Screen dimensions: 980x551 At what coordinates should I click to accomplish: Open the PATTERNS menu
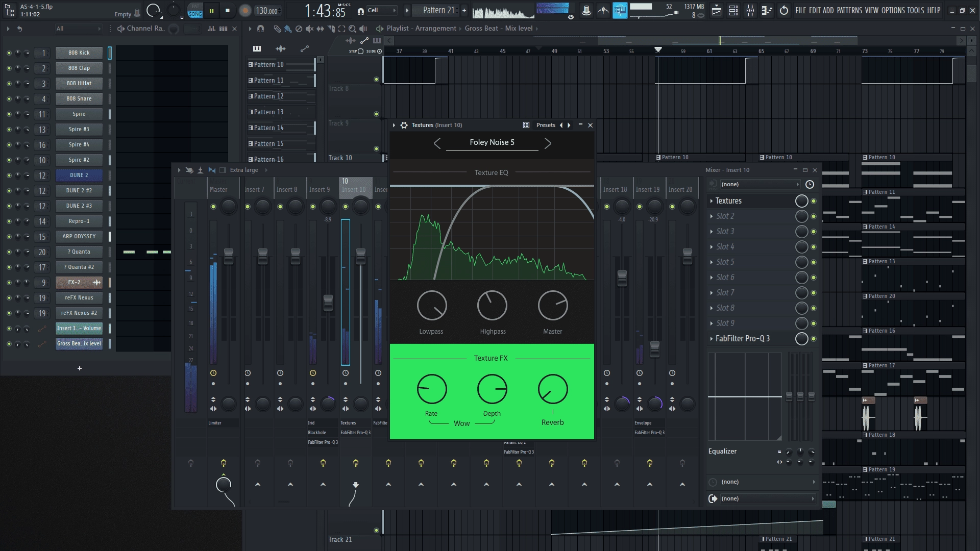click(x=849, y=10)
